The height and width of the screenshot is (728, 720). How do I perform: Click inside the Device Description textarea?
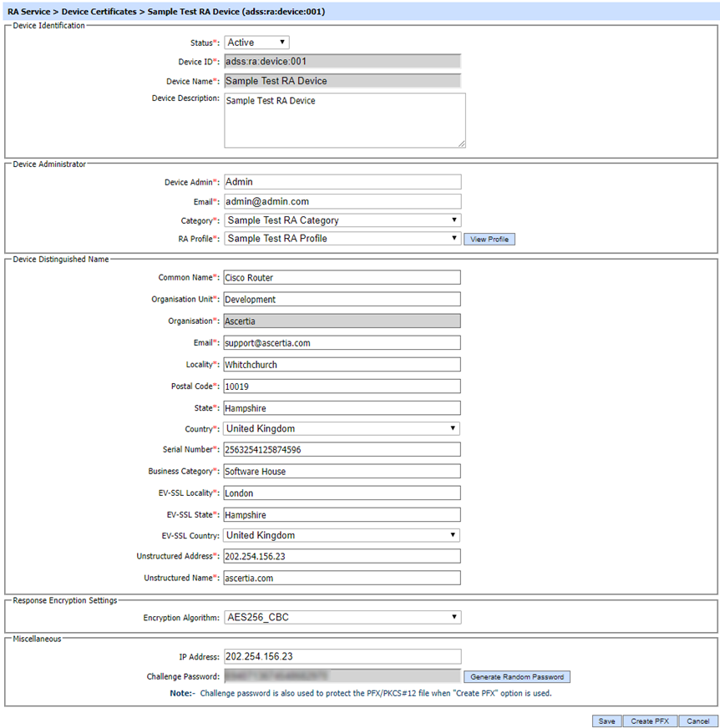click(344, 120)
